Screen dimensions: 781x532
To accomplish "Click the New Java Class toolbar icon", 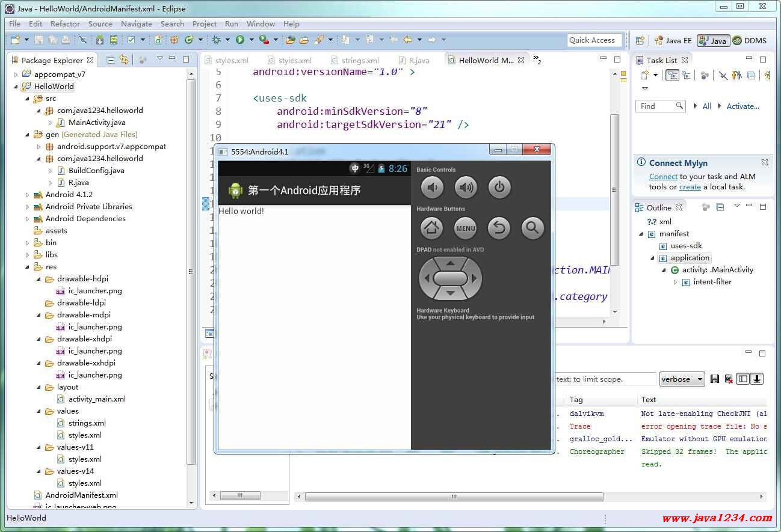I will [x=188, y=40].
